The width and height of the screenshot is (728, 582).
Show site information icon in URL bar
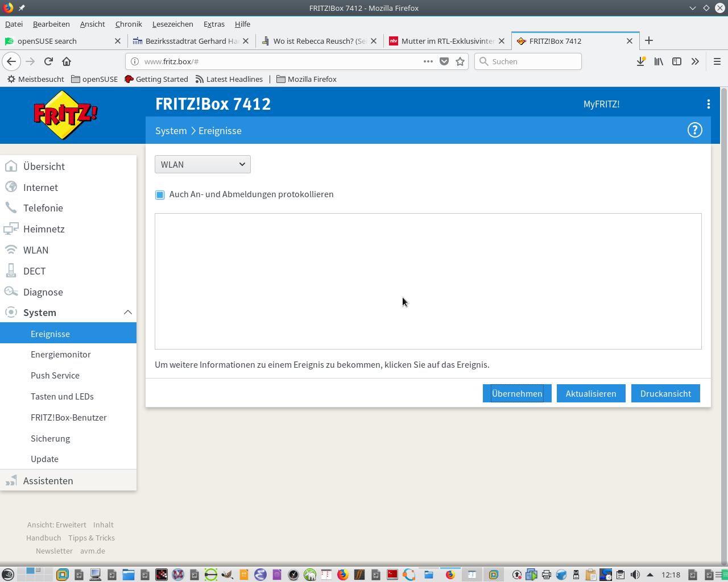pyautogui.click(x=135, y=61)
